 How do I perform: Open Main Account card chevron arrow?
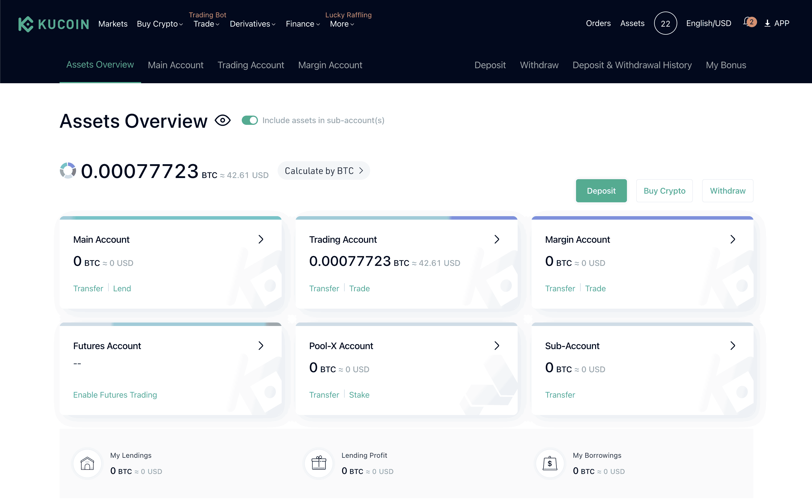point(261,239)
